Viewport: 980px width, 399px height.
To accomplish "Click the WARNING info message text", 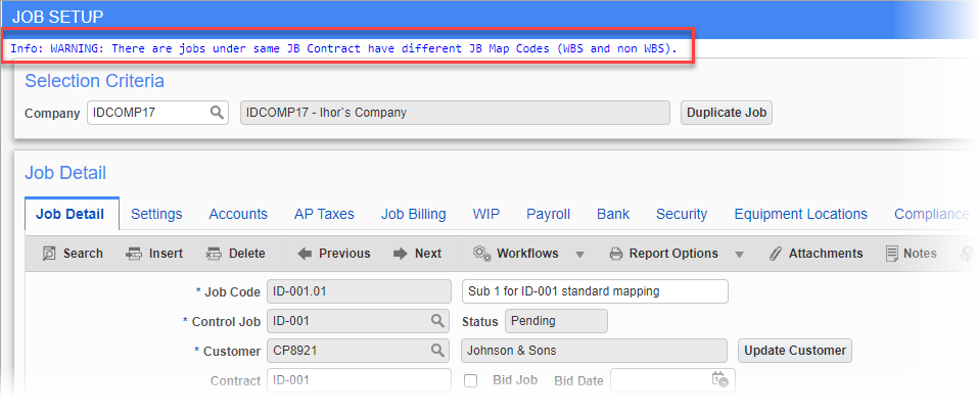I will click(x=344, y=48).
